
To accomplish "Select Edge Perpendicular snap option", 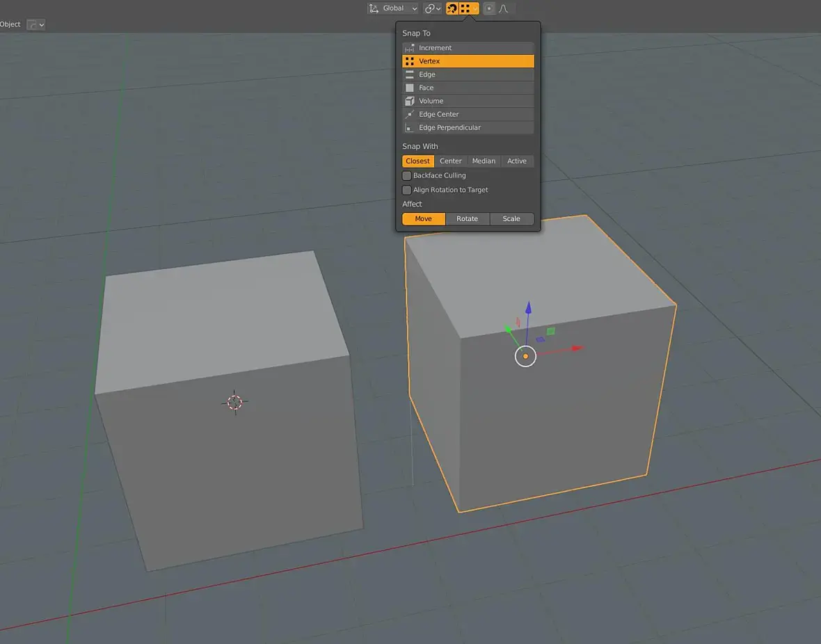I will tap(468, 128).
